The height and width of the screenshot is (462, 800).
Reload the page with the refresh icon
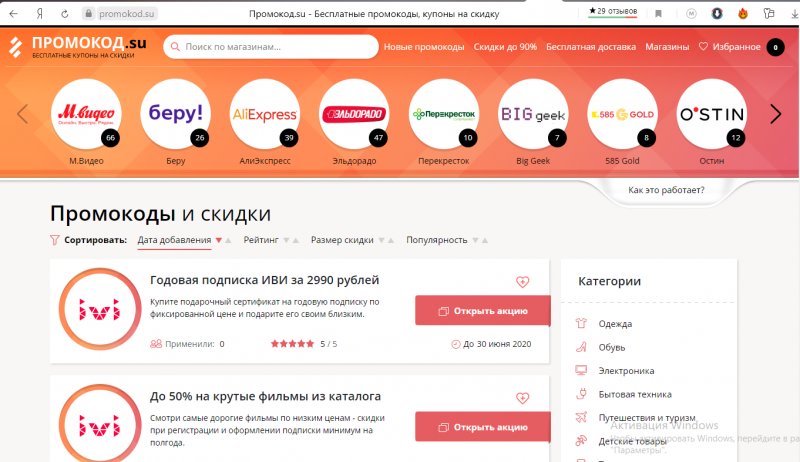[65, 14]
